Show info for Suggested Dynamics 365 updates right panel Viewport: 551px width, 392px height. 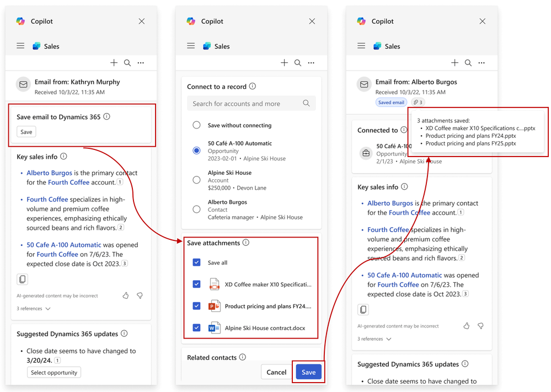click(465, 363)
